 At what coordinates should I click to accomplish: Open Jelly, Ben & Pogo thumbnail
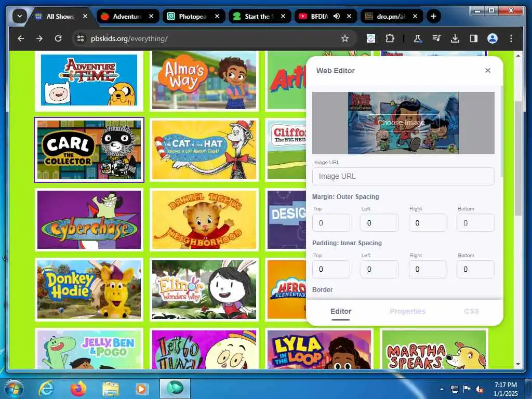click(x=89, y=349)
